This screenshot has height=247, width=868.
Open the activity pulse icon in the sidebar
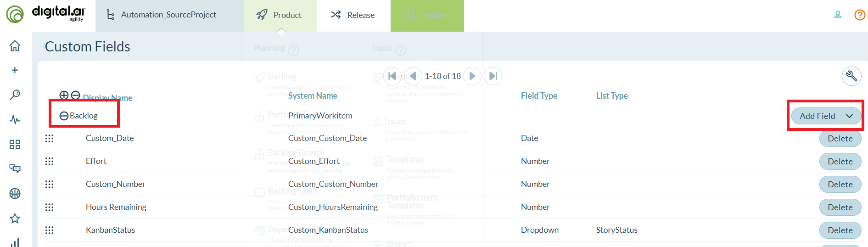[15, 120]
